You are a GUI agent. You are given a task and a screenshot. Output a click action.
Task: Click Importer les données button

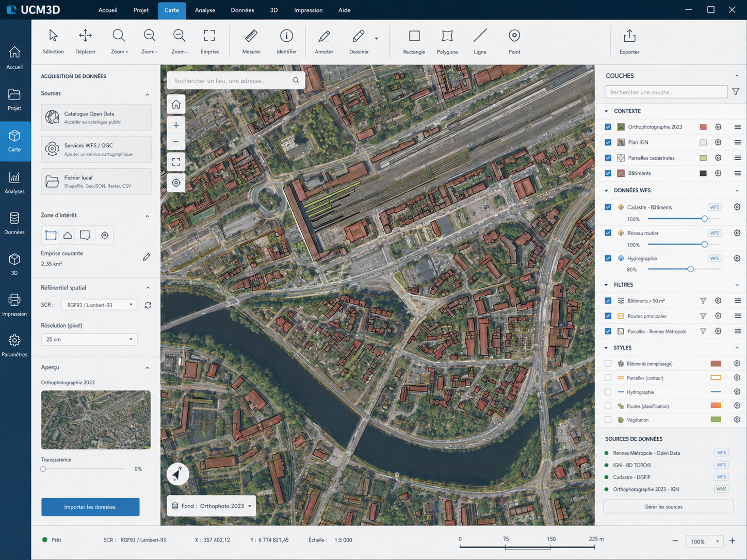click(x=90, y=507)
